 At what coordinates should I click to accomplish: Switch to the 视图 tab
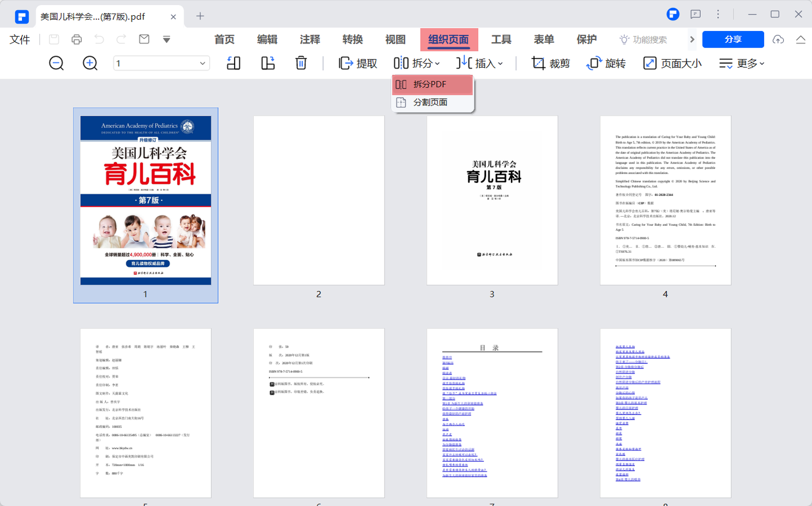[395, 39]
